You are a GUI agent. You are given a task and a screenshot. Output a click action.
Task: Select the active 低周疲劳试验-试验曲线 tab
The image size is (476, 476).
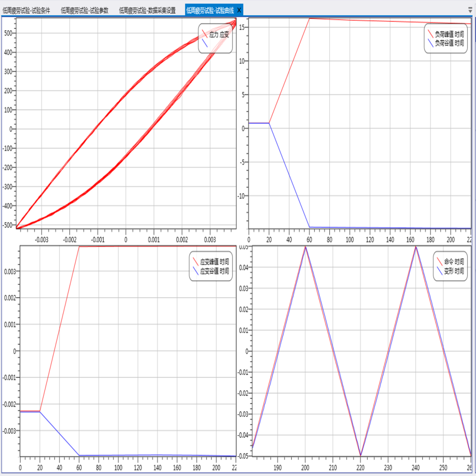[210, 11]
